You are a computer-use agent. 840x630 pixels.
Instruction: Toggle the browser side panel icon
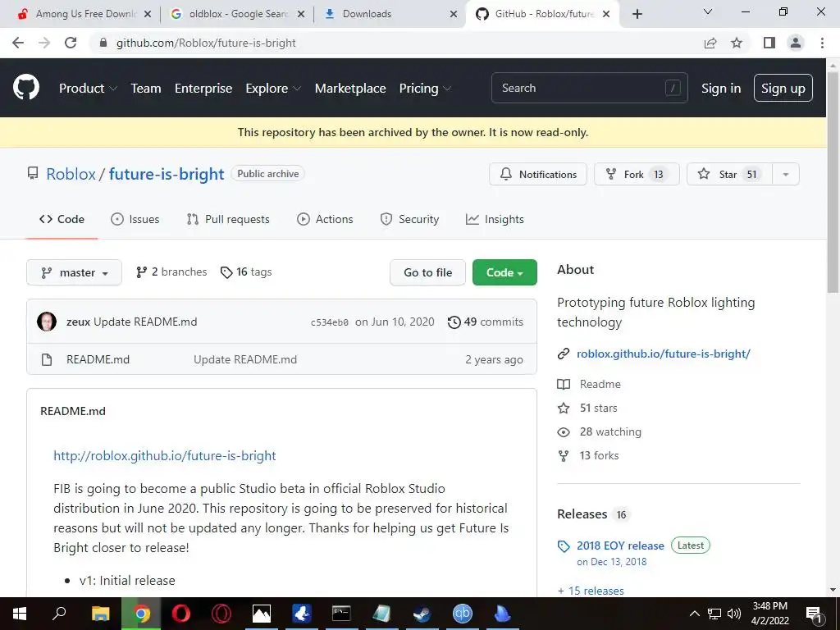[x=769, y=43]
